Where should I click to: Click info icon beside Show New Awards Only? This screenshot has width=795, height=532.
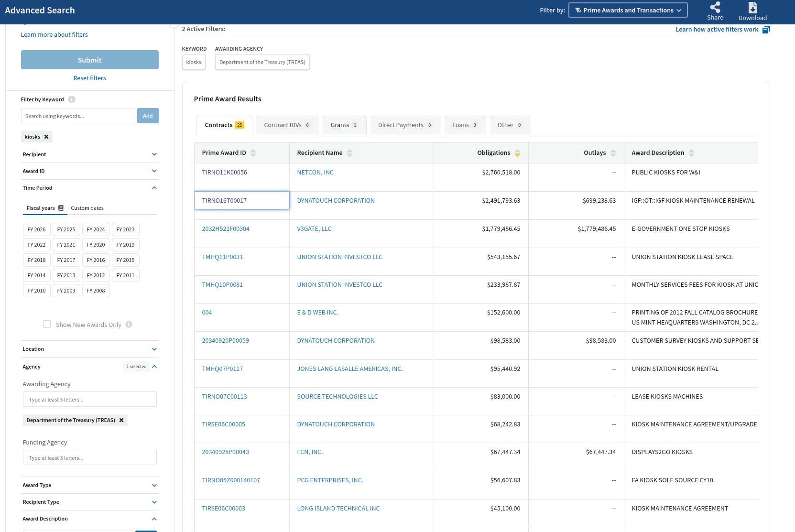[x=129, y=325]
